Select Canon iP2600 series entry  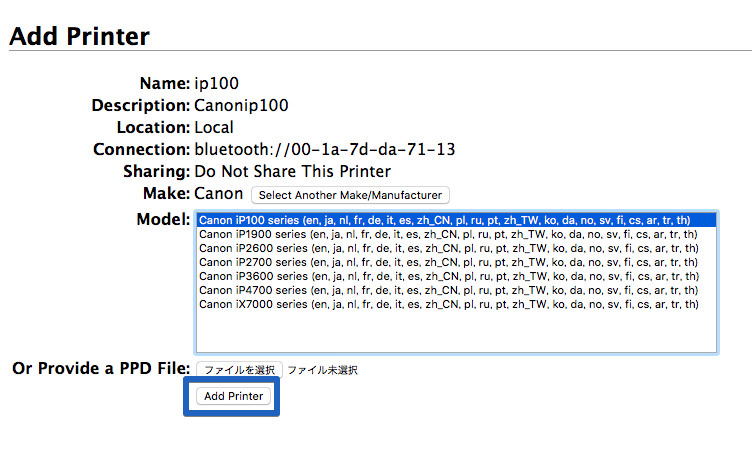pyautogui.click(x=456, y=248)
